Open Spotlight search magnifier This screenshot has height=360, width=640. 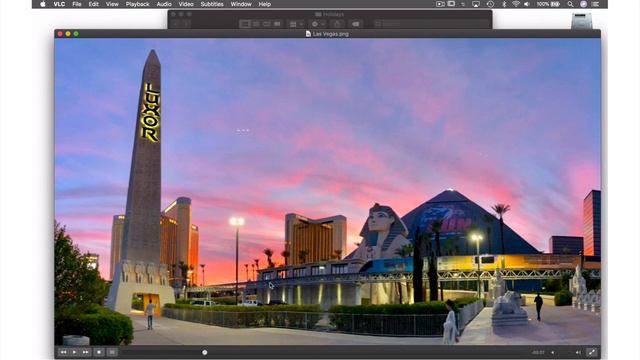click(x=570, y=4)
